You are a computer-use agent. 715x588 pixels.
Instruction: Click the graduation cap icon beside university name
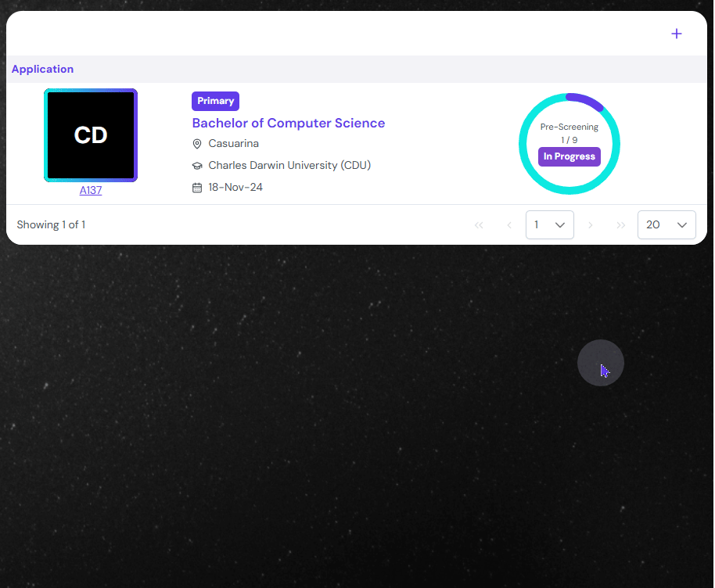pos(197,166)
